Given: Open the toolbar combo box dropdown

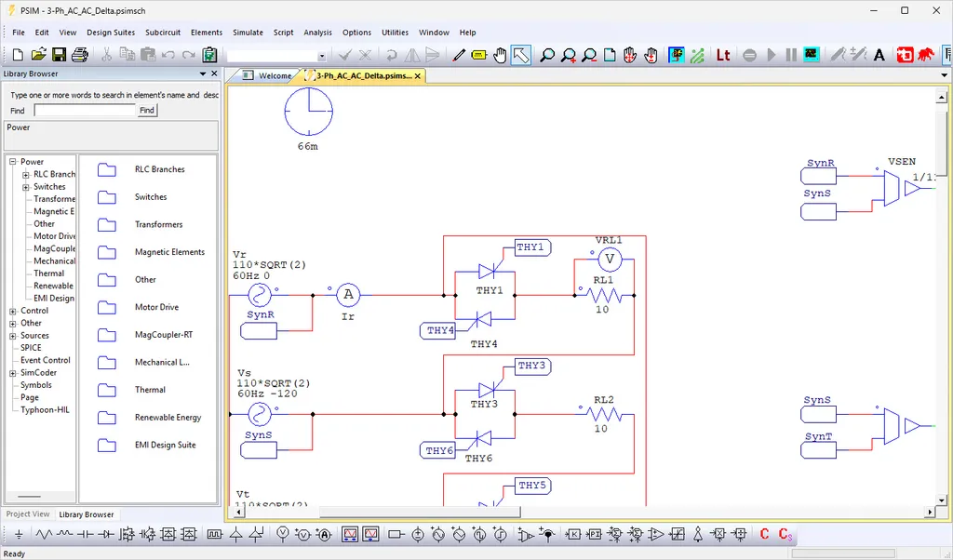Looking at the screenshot, I should click(x=321, y=56).
